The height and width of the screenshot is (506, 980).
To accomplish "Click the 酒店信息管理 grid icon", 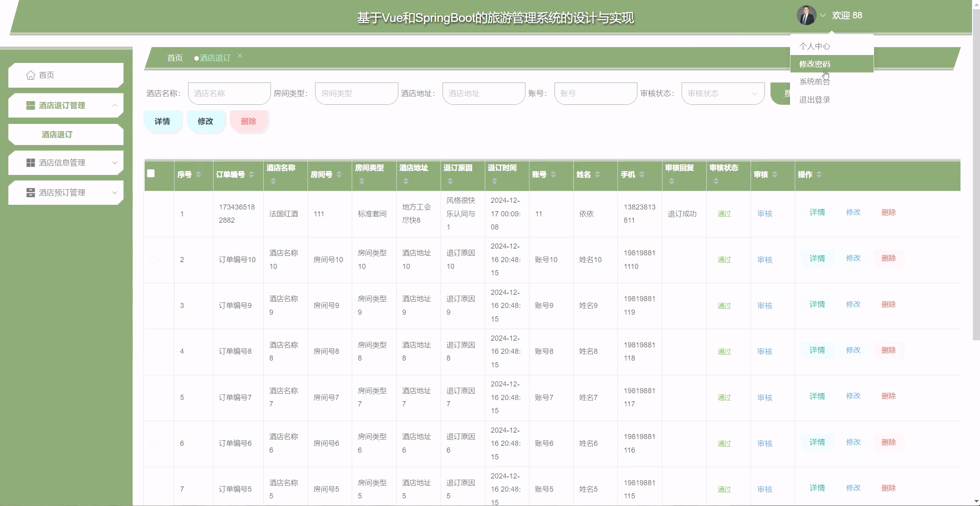I will pos(30,163).
